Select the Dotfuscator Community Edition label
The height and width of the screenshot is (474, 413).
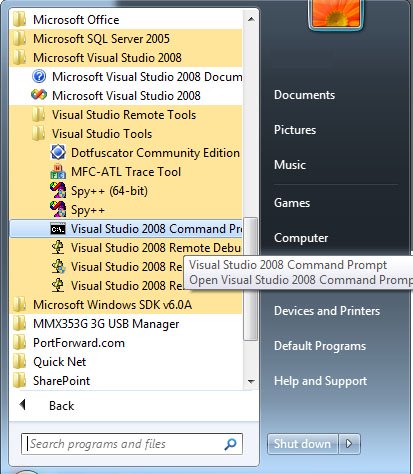(155, 153)
